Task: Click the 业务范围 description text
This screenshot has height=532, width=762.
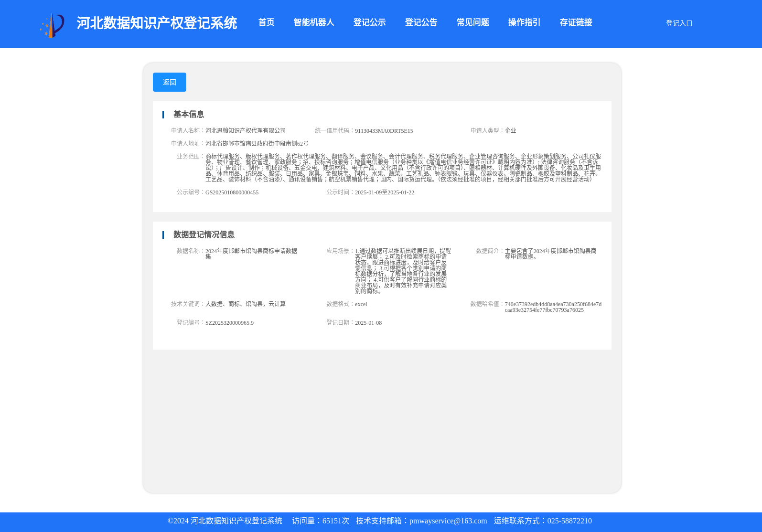Action: [x=403, y=168]
